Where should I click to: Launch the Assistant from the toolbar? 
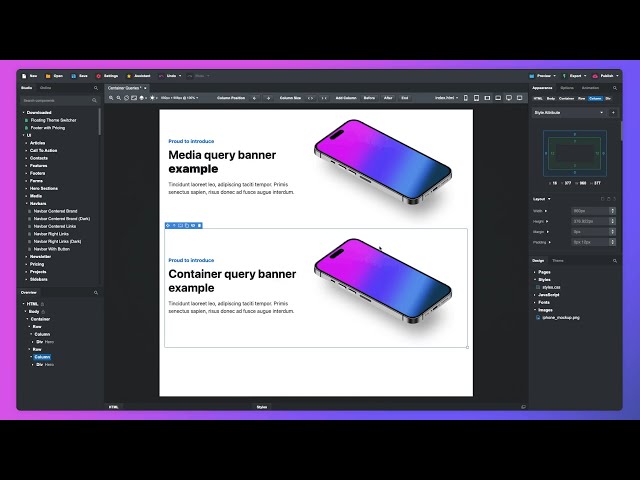(138, 76)
